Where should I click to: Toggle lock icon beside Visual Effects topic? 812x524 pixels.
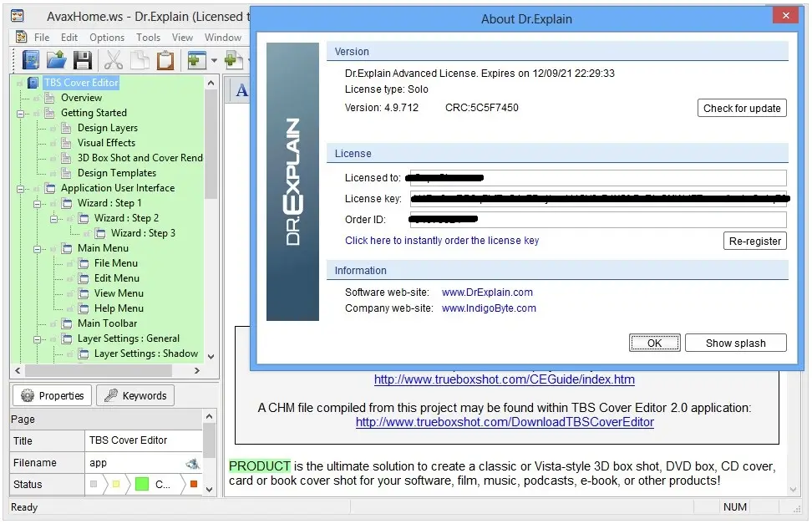(53, 143)
